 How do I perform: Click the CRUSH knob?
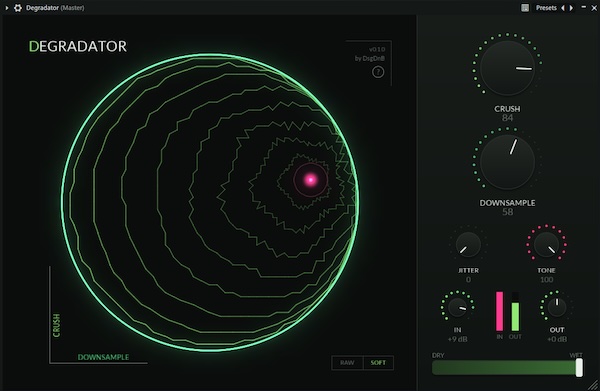[x=507, y=68]
